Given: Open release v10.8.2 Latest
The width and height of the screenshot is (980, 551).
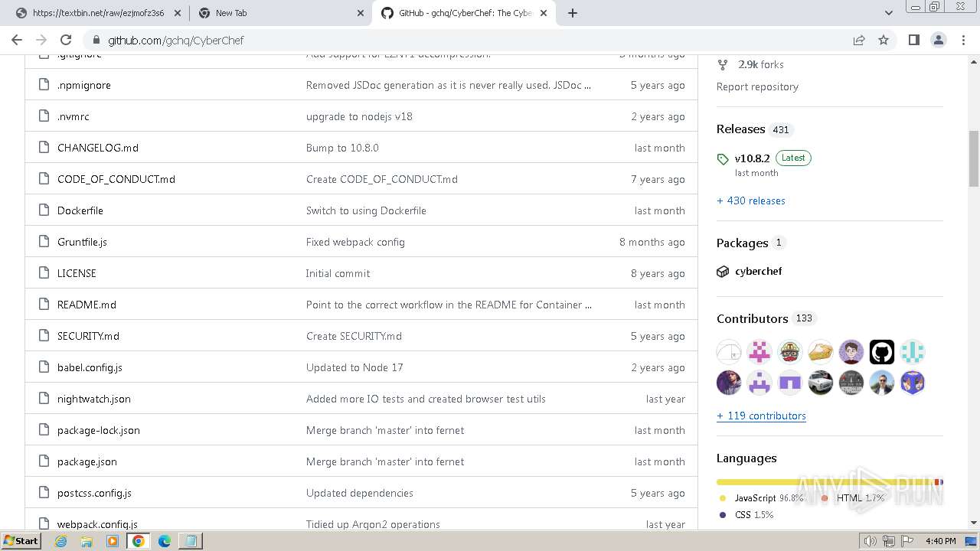Looking at the screenshot, I should pos(773,158).
